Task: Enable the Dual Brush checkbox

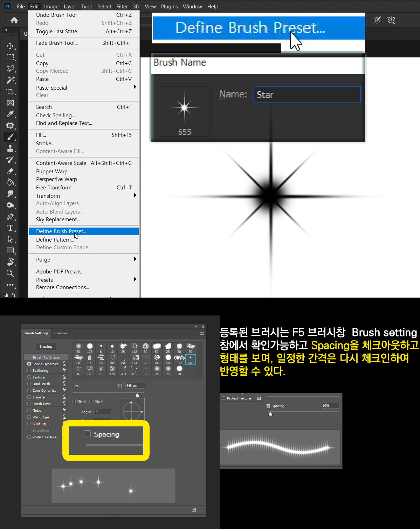Action: coord(29,384)
